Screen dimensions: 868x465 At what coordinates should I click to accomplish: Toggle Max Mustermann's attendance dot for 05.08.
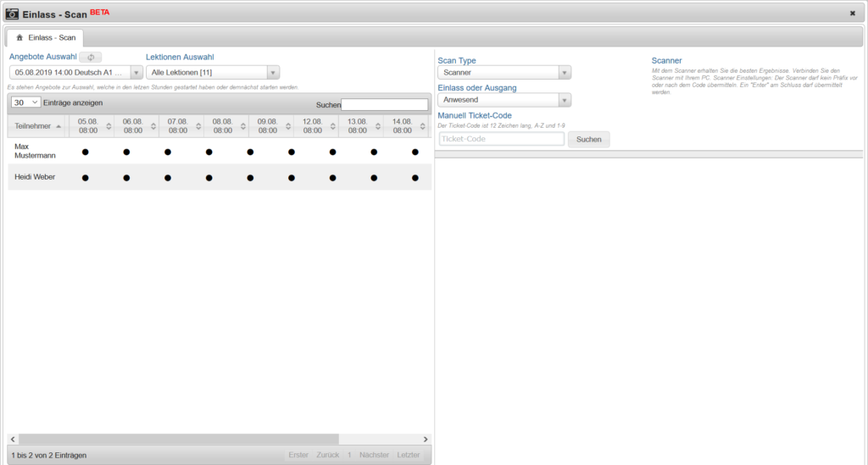(x=85, y=152)
